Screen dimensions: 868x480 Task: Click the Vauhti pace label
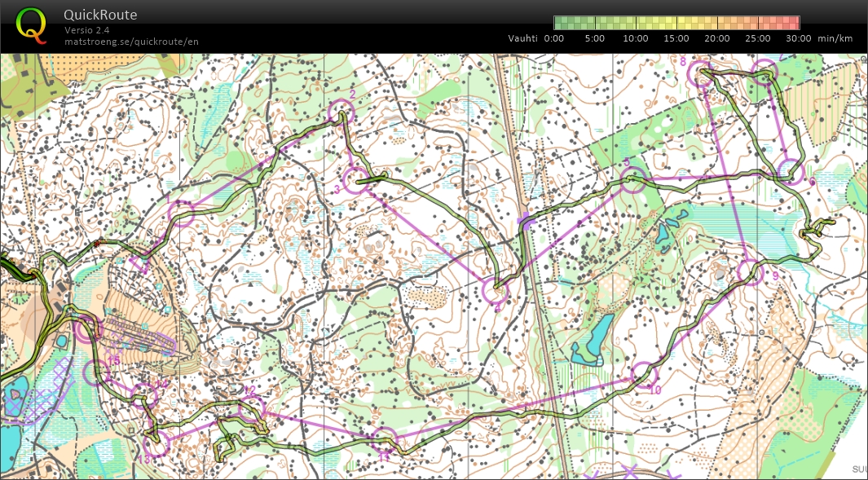coord(523,38)
